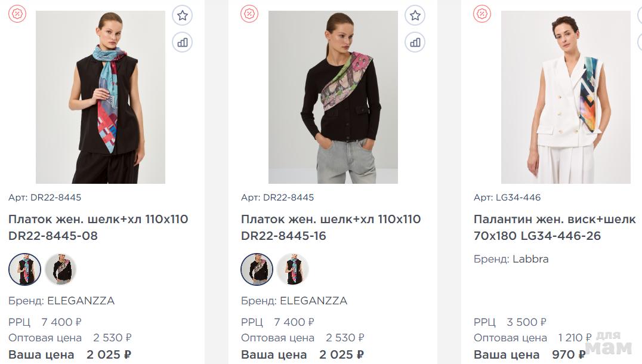Compare the DR22-8445-16 scarf via chart icon
The height and width of the screenshot is (364, 642).
[415, 42]
